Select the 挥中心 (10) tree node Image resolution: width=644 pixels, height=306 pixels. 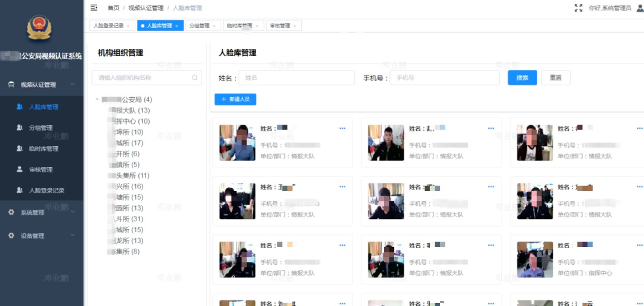pyautogui.click(x=130, y=121)
